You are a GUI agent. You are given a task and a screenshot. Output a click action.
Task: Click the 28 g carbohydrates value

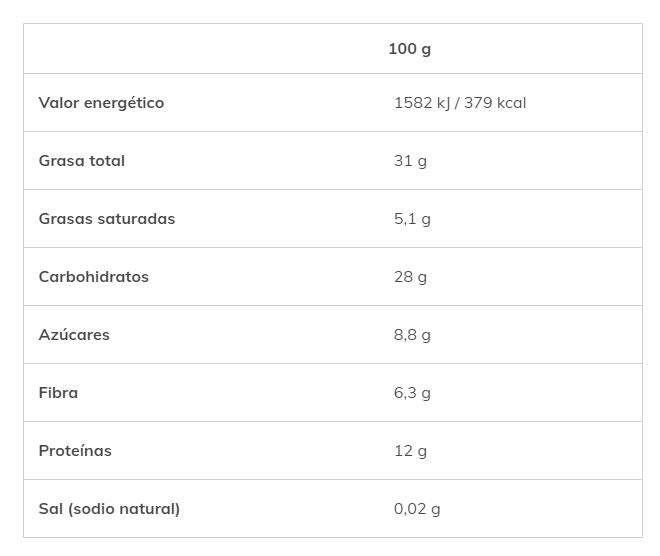pyautogui.click(x=410, y=277)
